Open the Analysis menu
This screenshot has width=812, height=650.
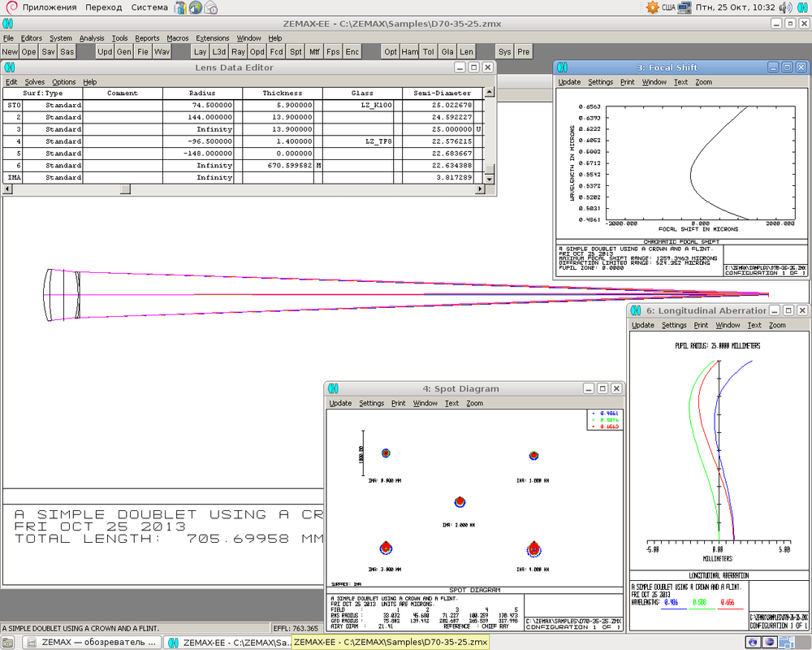coord(92,38)
